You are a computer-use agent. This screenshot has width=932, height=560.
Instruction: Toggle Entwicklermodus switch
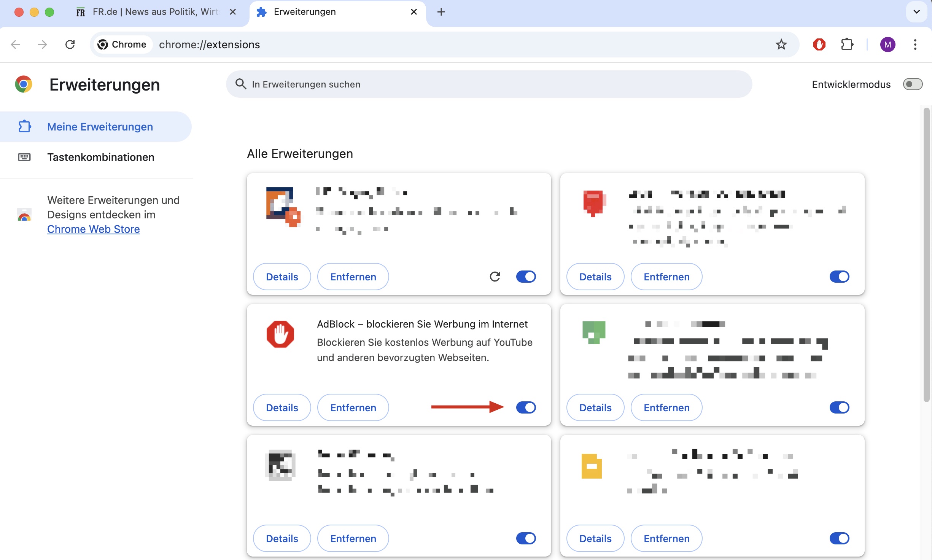tap(912, 84)
